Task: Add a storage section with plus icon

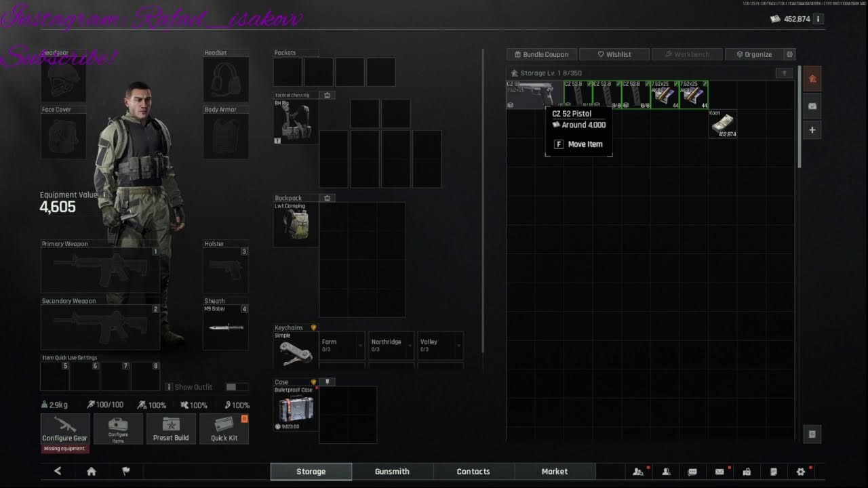Action: click(x=812, y=129)
